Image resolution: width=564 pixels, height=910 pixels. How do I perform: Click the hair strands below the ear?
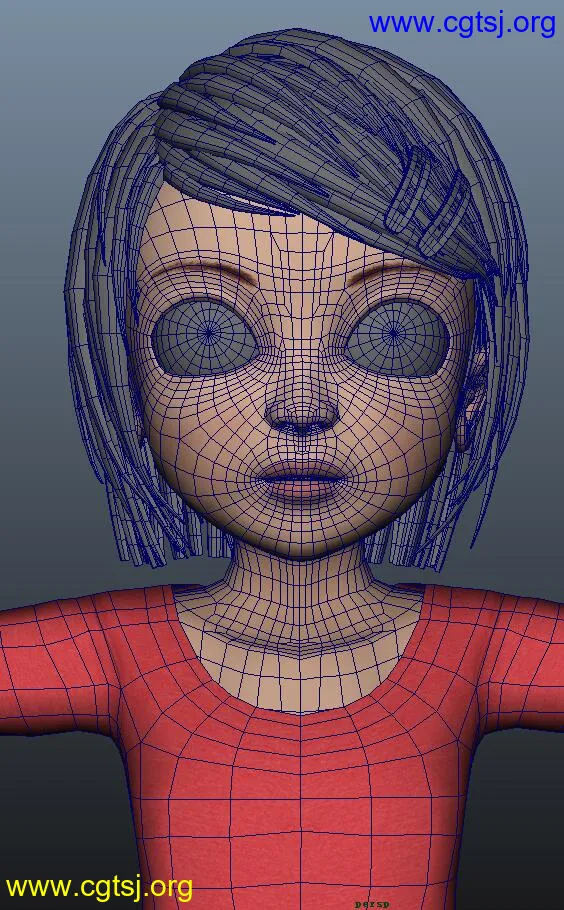click(458, 511)
